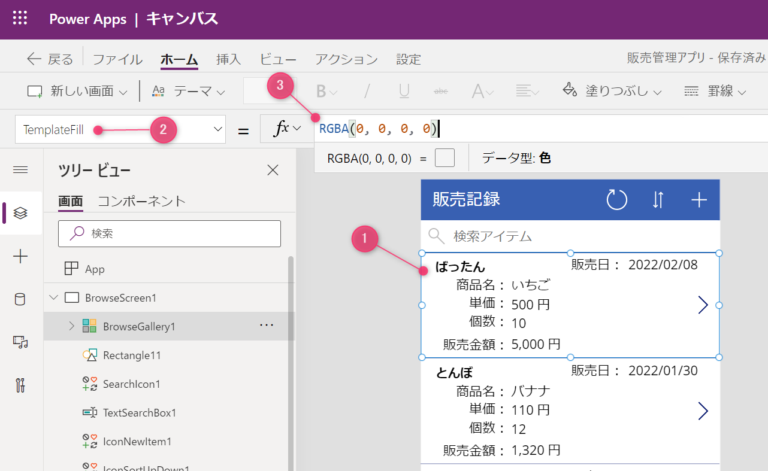Select BrowseGallery1 in tree view
Screen dimensions: 768x471
coord(139,327)
